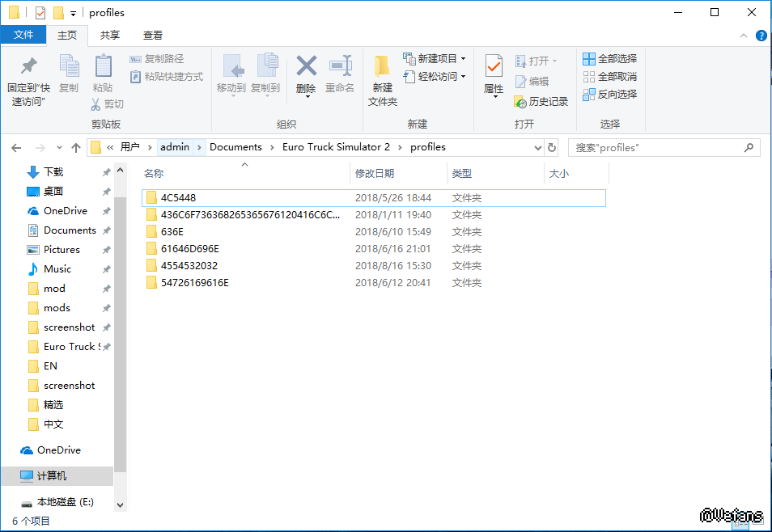The width and height of the screenshot is (772, 532).
Task: Click the Pin to Quick Access icon
Action: (x=28, y=66)
